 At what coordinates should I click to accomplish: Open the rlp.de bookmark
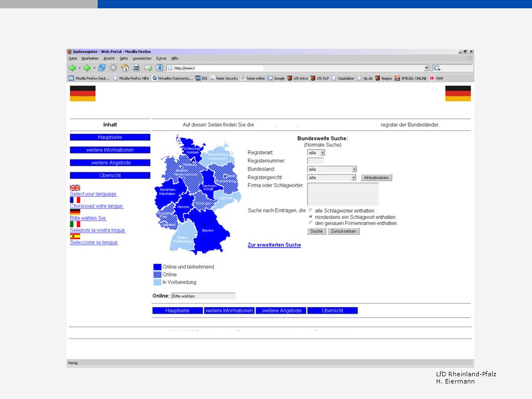pos(365,78)
